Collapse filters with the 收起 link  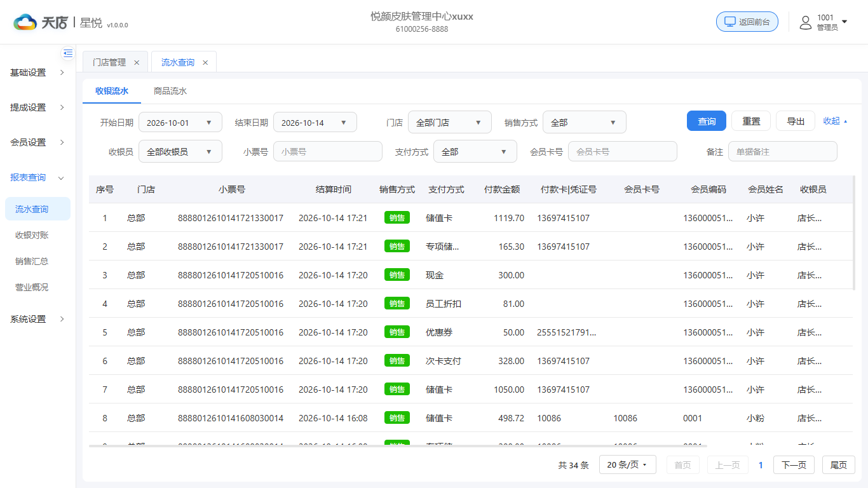click(x=836, y=121)
